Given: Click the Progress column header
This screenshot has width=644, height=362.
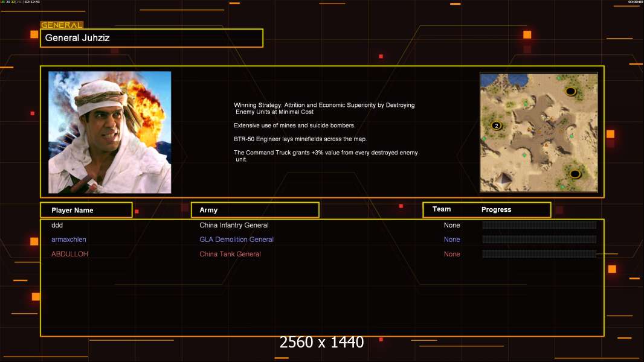Looking at the screenshot, I should (x=496, y=209).
